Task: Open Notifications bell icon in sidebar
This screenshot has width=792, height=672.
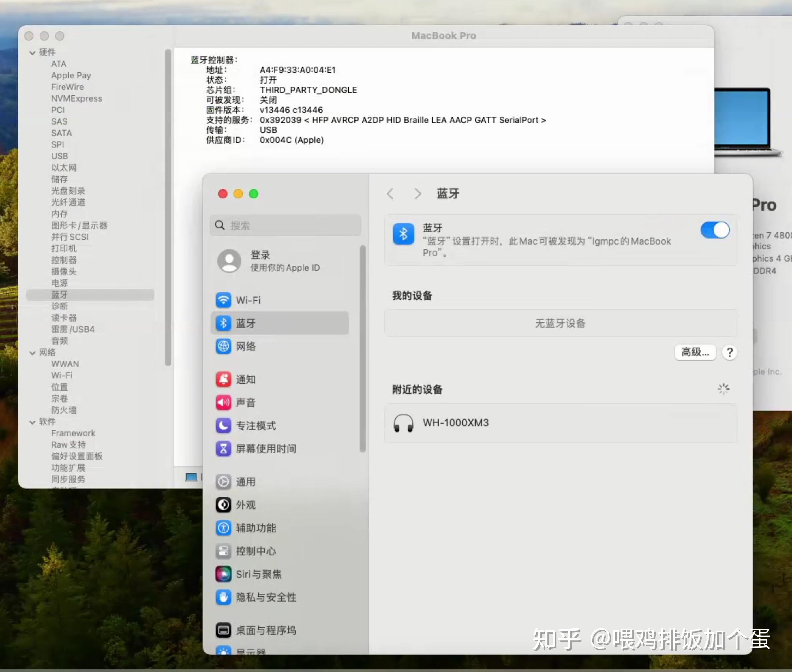Action: (223, 380)
